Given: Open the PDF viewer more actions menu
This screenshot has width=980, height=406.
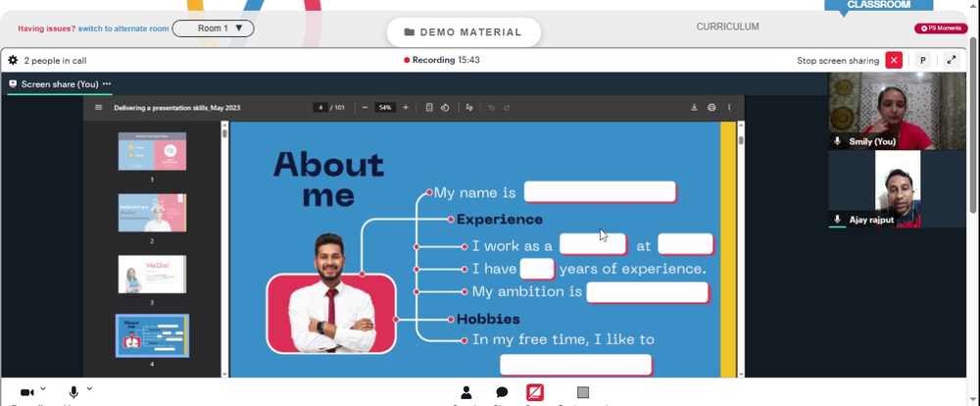Looking at the screenshot, I should click(729, 108).
